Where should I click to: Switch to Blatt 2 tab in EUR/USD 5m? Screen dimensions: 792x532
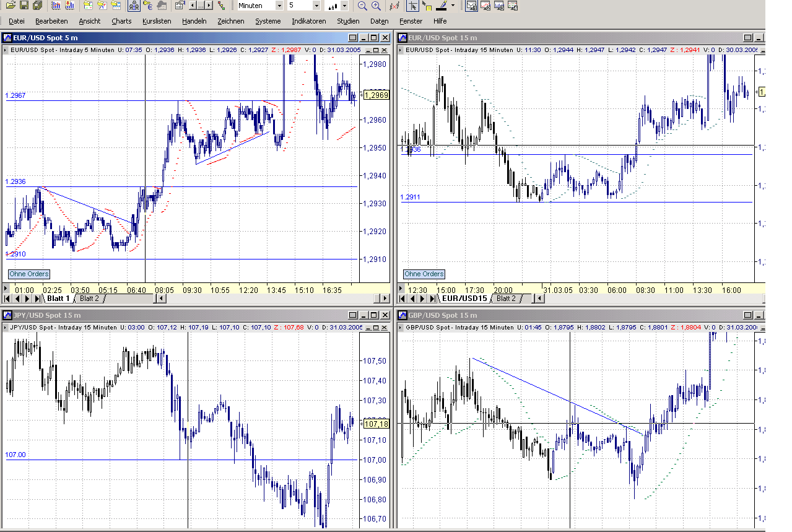tap(89, 299)
